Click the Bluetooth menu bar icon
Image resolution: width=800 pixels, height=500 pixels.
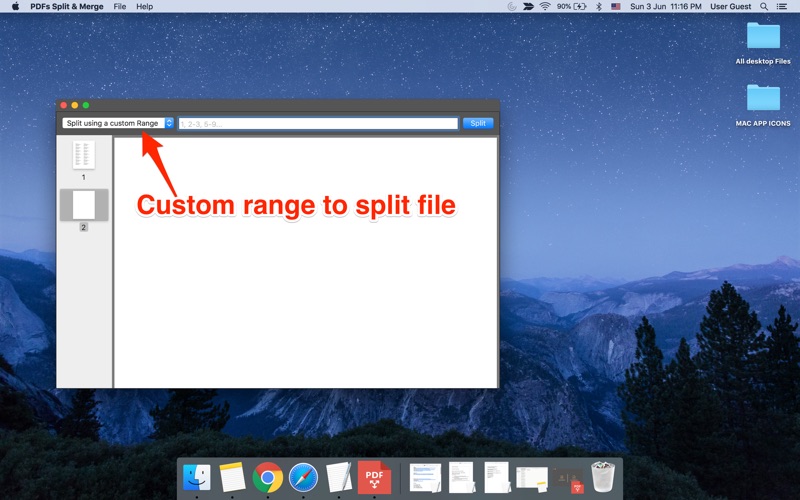(599, 6)
